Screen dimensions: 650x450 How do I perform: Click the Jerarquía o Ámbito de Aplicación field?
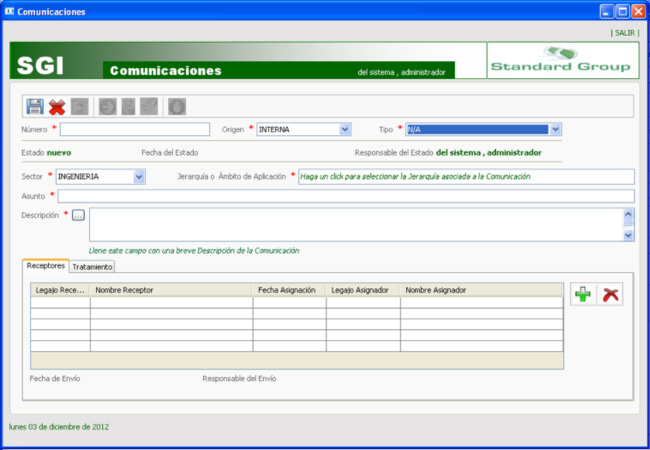point(465,176)
